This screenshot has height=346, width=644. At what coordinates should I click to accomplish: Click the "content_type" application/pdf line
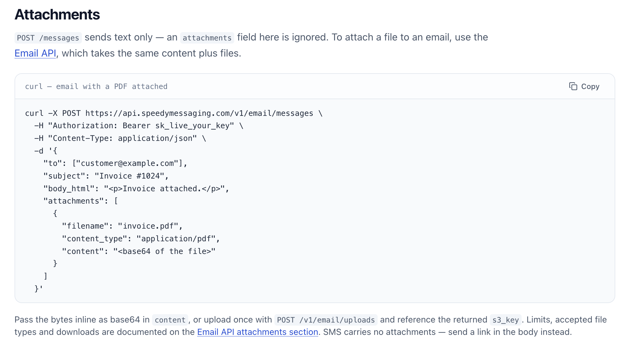141,239
